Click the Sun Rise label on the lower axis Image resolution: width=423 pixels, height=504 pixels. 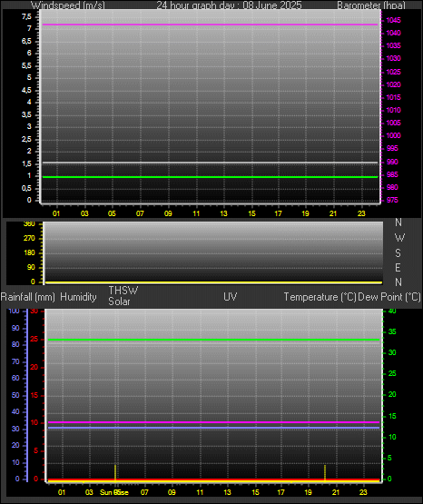(x=114, y=492)
